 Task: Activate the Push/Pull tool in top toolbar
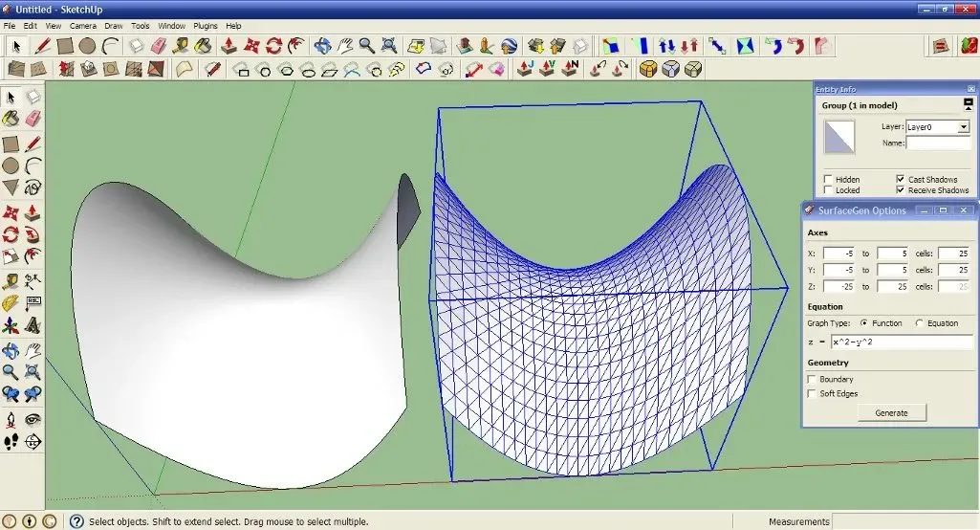point(229,46)
